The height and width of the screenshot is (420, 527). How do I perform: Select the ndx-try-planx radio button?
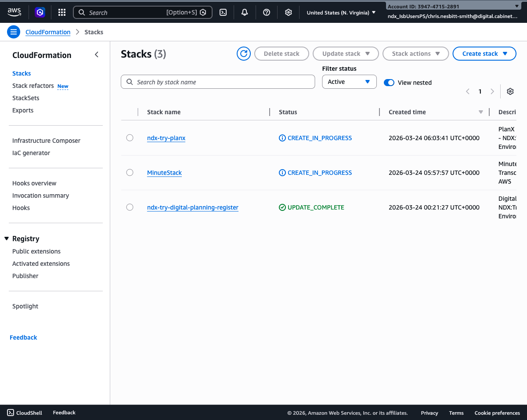130,138
